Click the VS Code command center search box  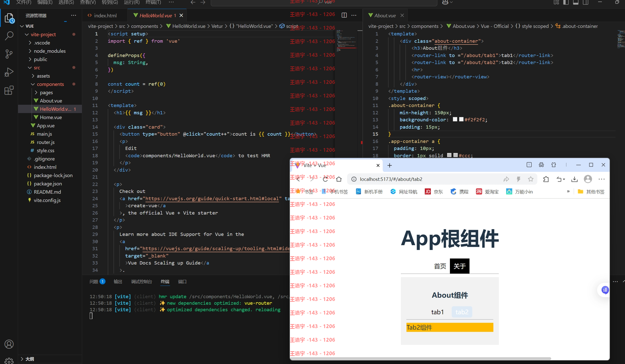324,3
